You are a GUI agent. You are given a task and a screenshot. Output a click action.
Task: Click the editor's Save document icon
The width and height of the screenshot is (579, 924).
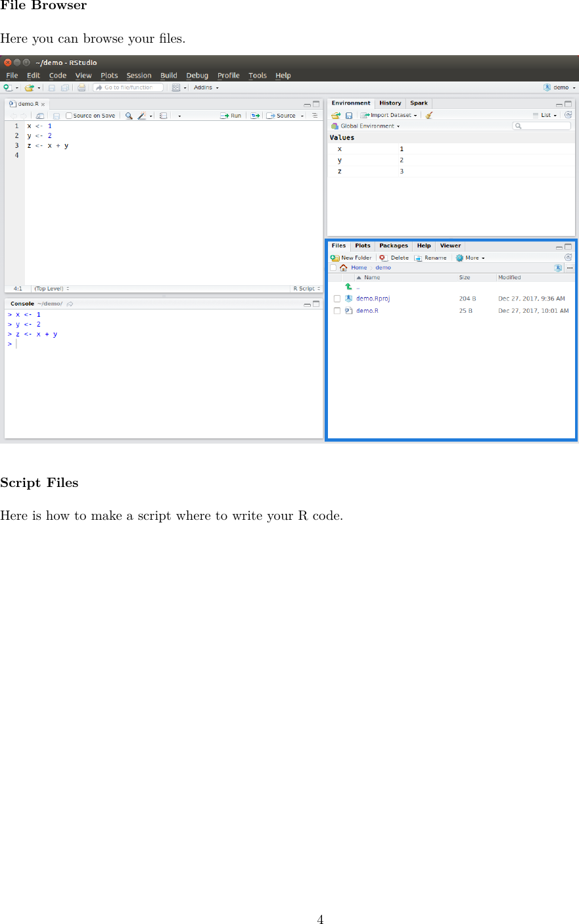[57, 116]
